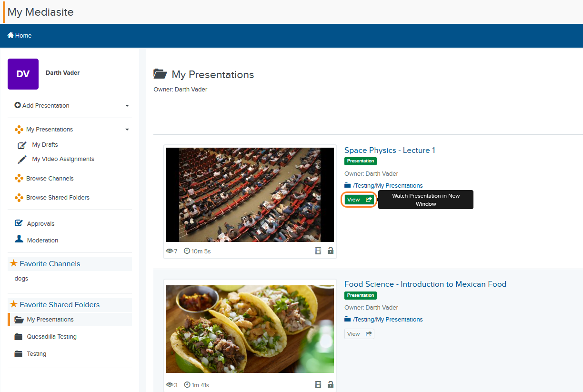This screenshot has width=583, height=392.
Task: Open the Quesadilla Testing shared folder
Action: [x=52, y=337]
